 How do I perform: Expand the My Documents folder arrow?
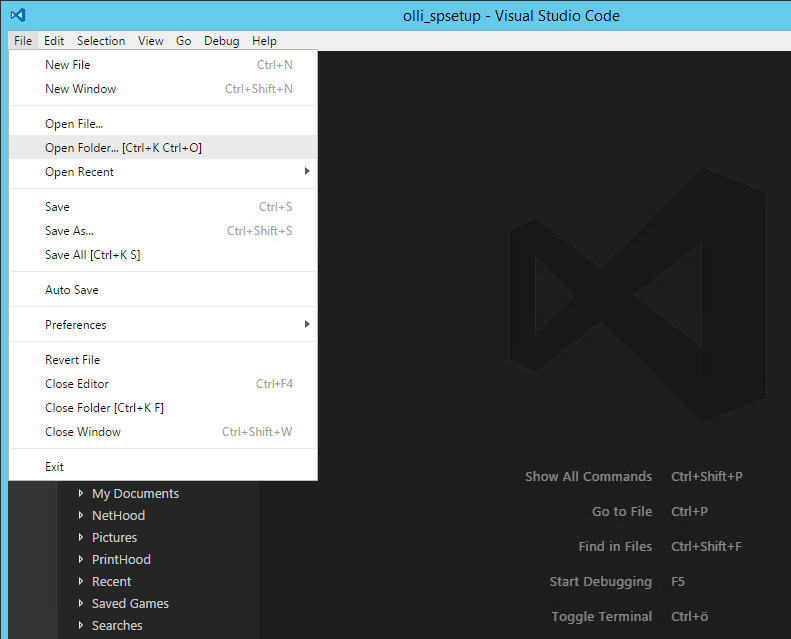point(81,493)
